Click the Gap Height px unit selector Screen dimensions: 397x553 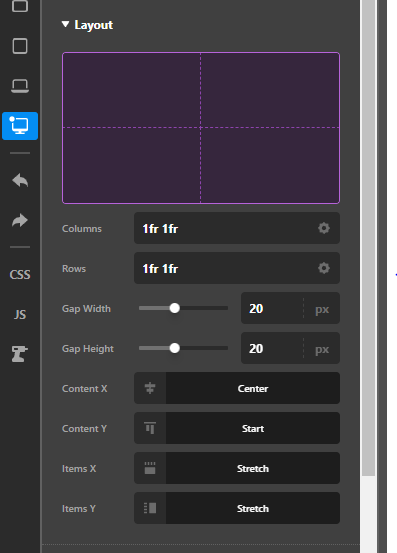tap(322, 349)
